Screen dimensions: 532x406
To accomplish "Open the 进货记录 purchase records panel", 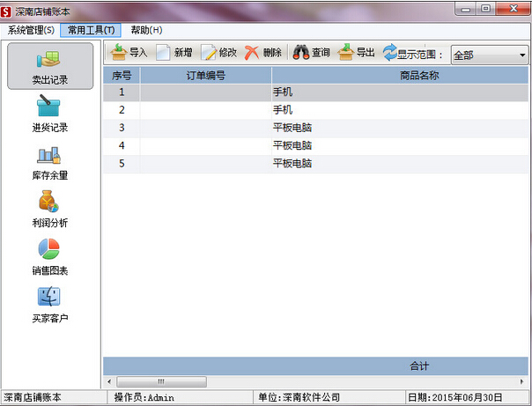I will (x=50, y=114).
